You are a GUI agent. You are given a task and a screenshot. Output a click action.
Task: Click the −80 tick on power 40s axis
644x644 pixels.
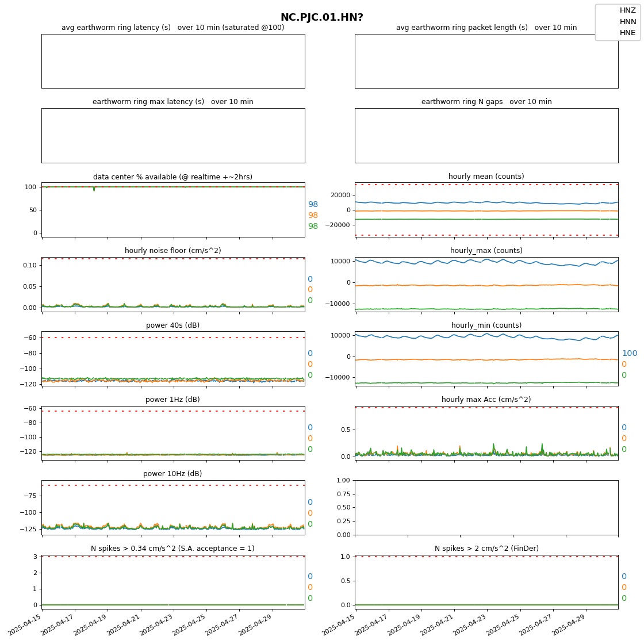click(29, 353)
